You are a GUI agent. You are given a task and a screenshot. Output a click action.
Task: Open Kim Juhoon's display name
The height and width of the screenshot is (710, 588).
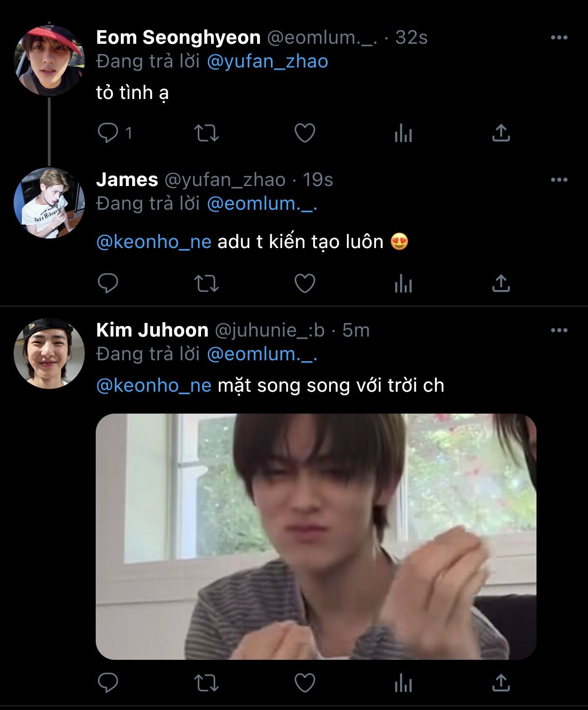point(152,330)
